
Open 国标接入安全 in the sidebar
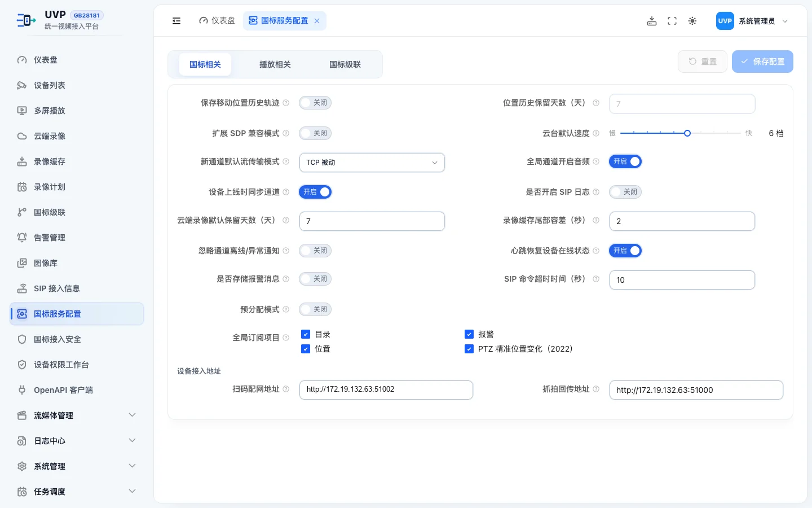click(77, 339)
